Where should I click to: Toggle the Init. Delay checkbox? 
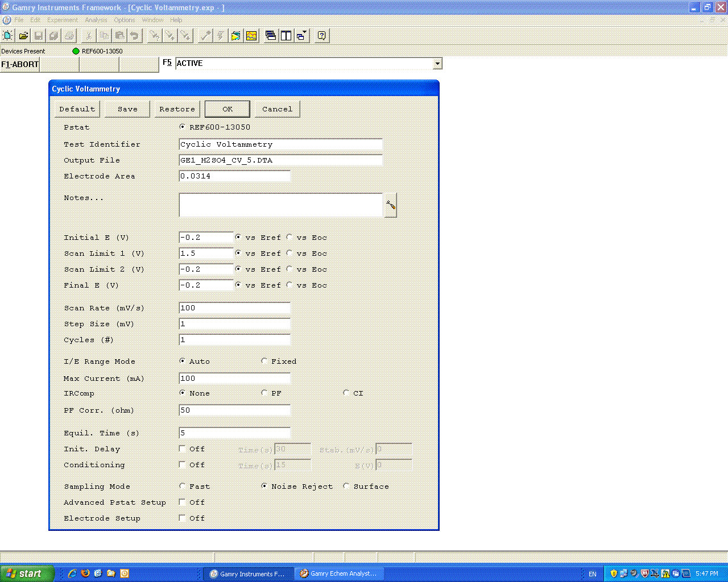coord(183,448)
